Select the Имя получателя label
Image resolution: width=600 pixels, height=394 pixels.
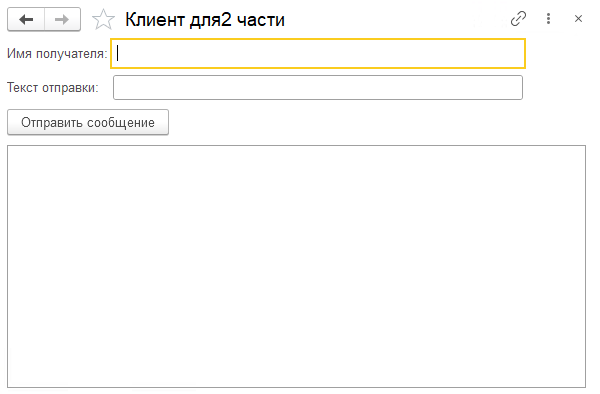click(x=57, y=54)
